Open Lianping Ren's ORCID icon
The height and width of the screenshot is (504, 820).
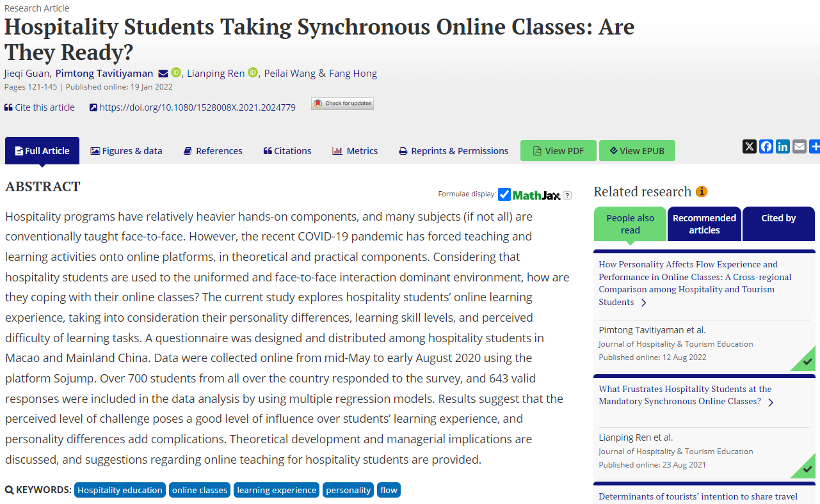[x=252, y=73]
